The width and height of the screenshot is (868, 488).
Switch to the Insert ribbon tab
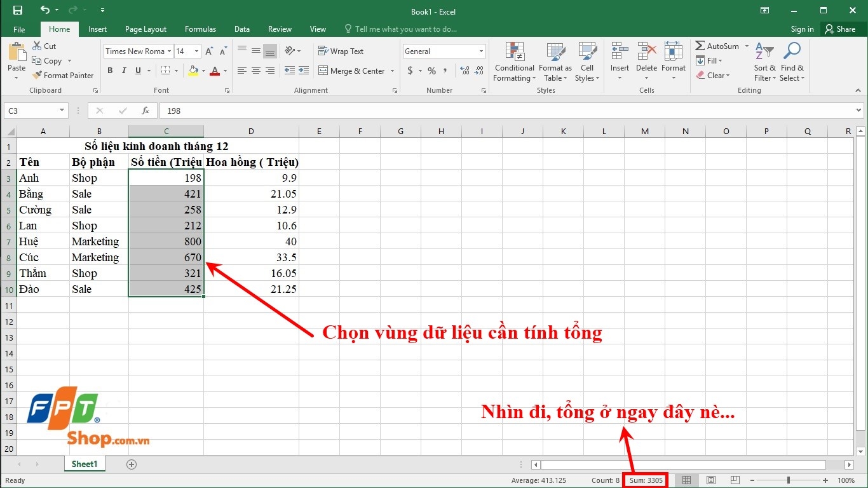97,29
